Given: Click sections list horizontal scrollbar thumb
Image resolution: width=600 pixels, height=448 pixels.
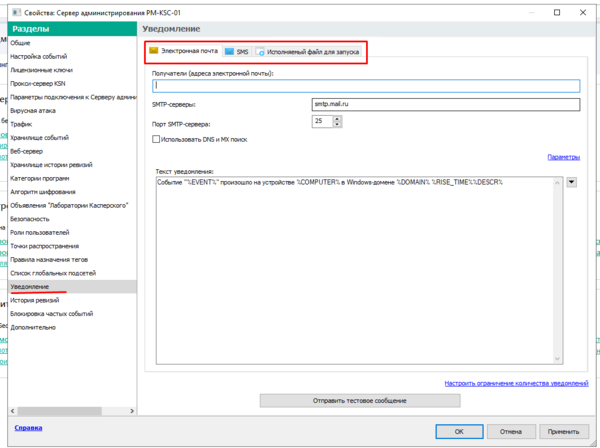Looking at the screenshot, I should 59,411.
